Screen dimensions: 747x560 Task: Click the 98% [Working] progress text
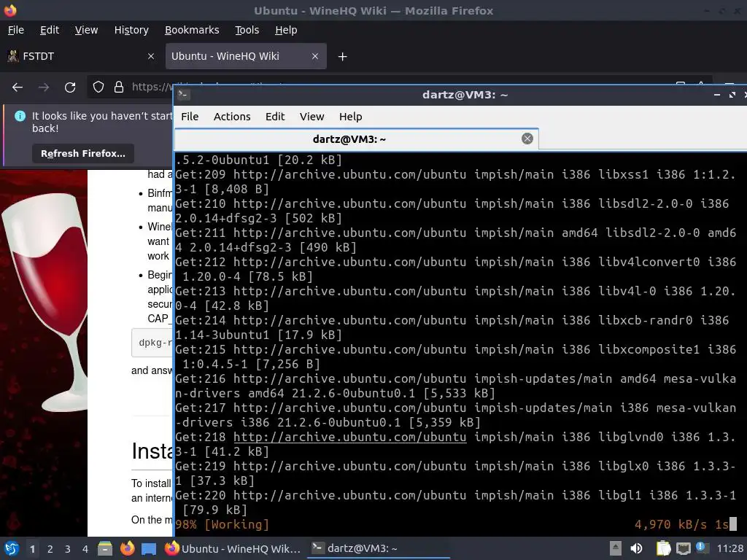222,525
